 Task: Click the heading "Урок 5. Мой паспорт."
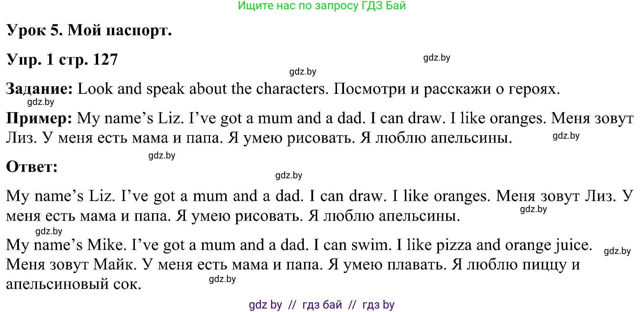click(x=89, y=30)
